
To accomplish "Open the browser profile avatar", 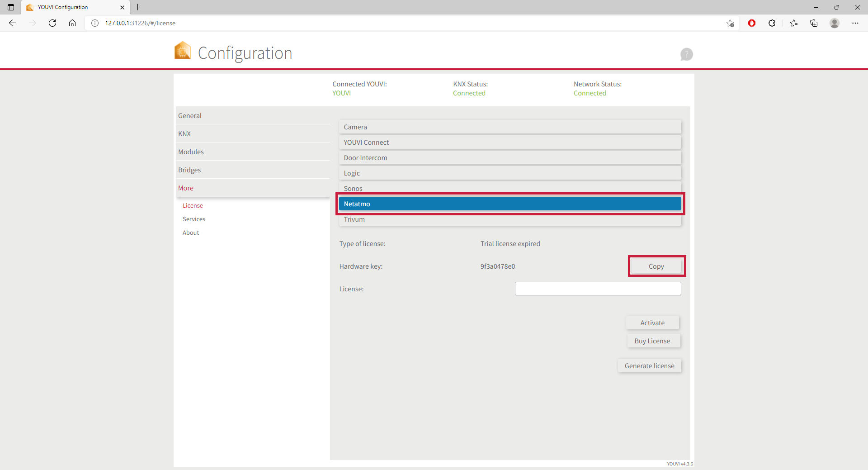I will pos(835,23).
